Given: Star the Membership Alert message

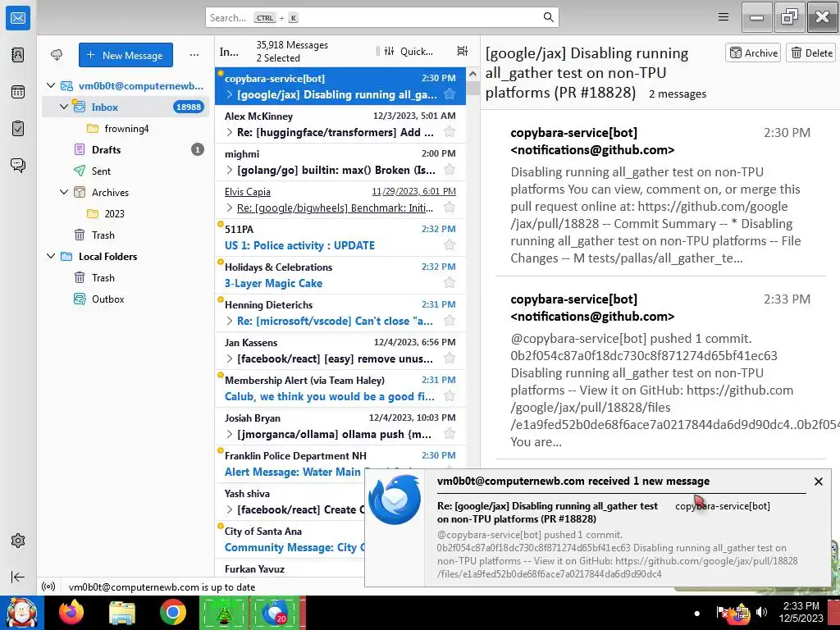Looking at the screenshot, I should tap(450, 396).
